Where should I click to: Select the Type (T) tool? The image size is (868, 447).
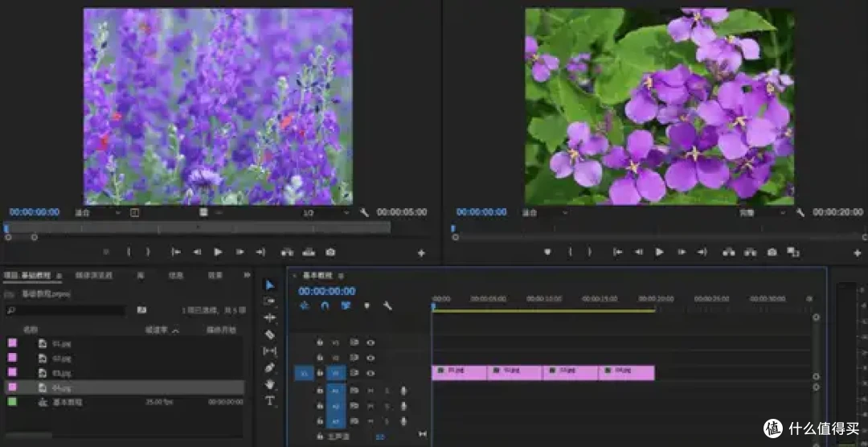269,400
